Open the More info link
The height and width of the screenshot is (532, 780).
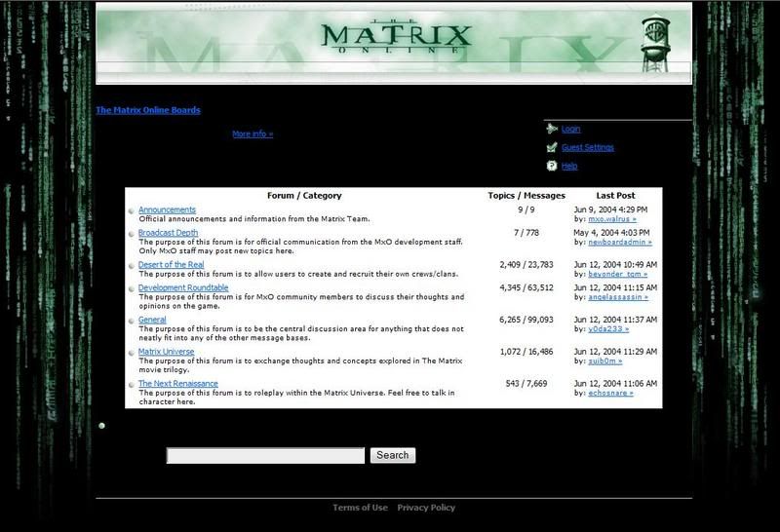click(x=253, y=133)
